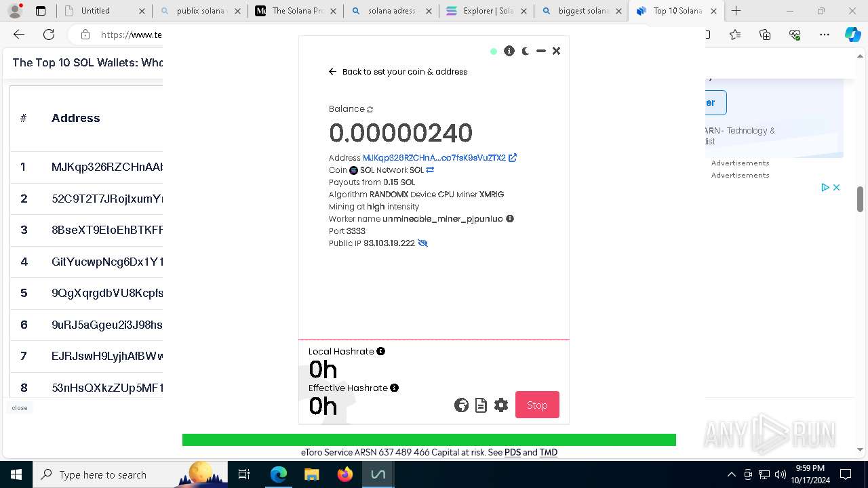
Task: Open the notification center icon
Action: 846,474
